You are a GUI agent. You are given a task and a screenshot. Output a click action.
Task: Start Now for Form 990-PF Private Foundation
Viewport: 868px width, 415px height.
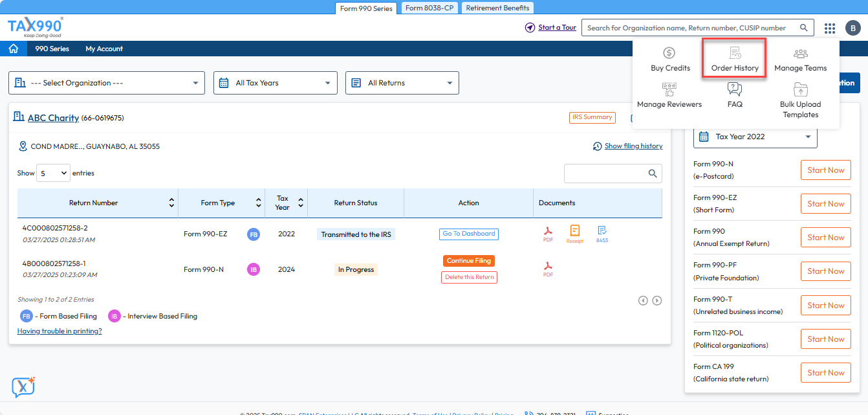826,271
